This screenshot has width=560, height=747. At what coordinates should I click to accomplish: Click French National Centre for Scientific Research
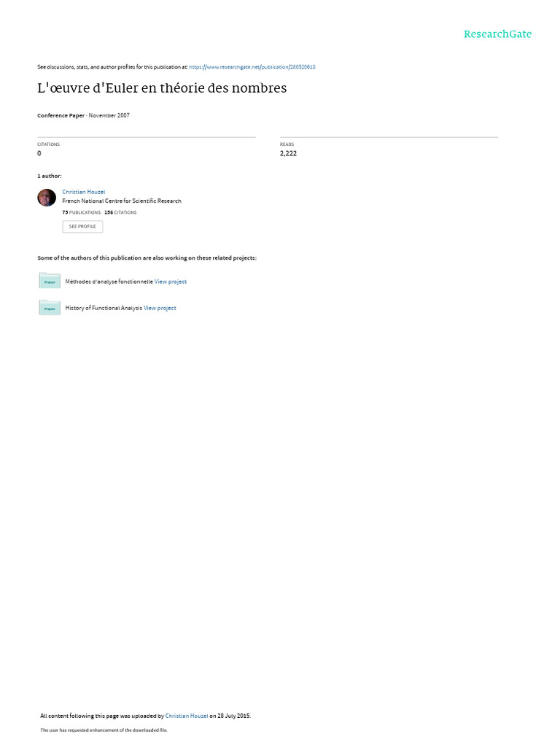[122, 201]
